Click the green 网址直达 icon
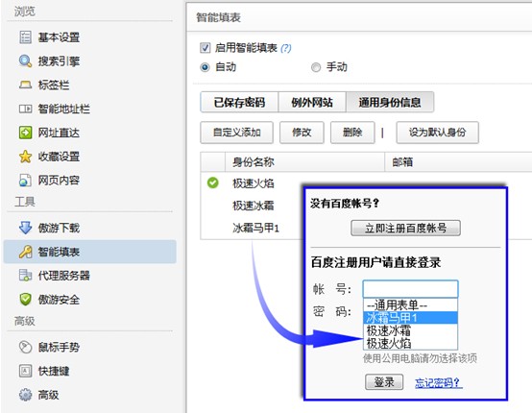The width and height of the screenshot is (532, 413). (x=25, y=133)
